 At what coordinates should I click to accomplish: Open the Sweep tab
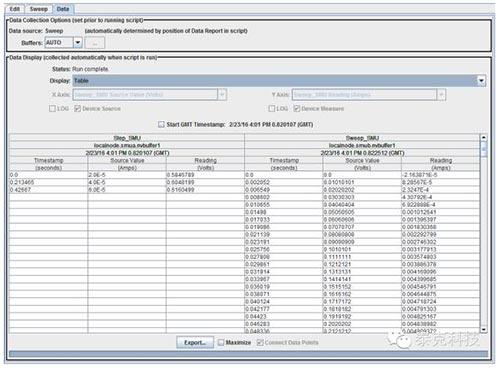click(38, 9)
